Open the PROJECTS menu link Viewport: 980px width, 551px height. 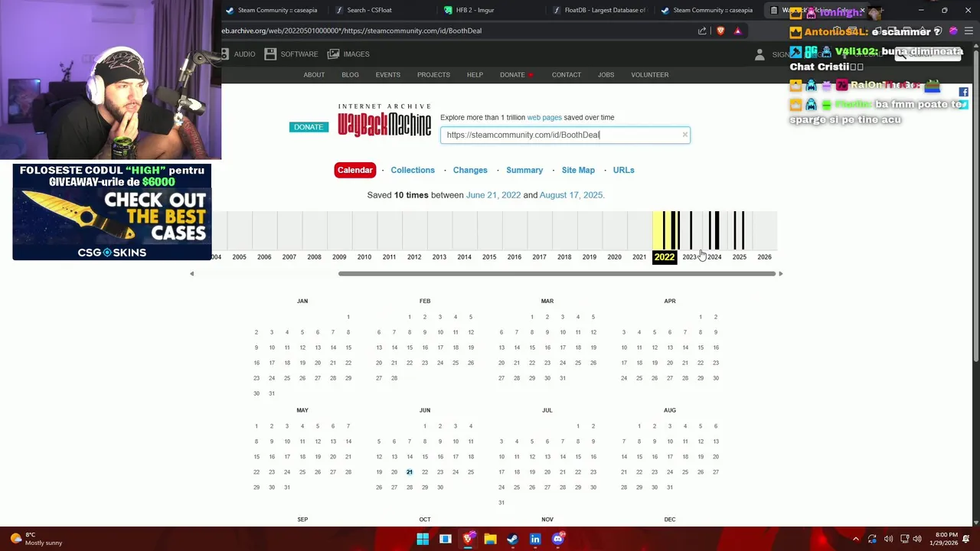pyautogui.click(x=433, y=75)
